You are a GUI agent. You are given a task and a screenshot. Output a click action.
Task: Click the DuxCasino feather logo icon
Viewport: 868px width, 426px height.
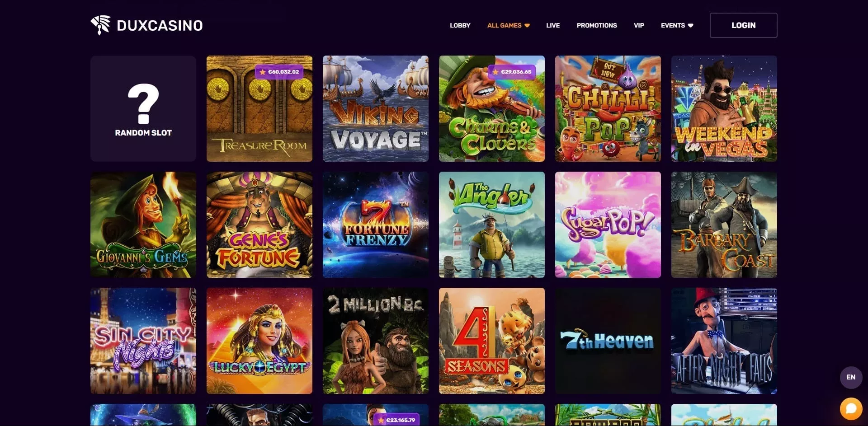click(x=100, y=25)
